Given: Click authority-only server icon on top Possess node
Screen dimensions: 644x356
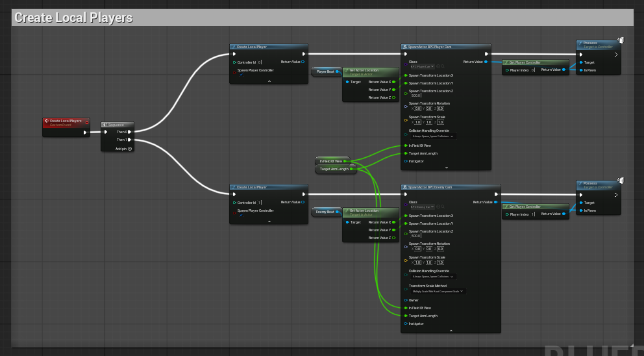Looking at the screenshot, I should [621, 40].
